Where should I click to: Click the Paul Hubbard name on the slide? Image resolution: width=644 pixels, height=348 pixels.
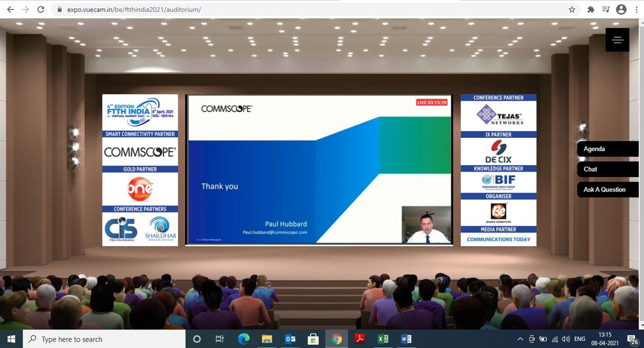285,224
